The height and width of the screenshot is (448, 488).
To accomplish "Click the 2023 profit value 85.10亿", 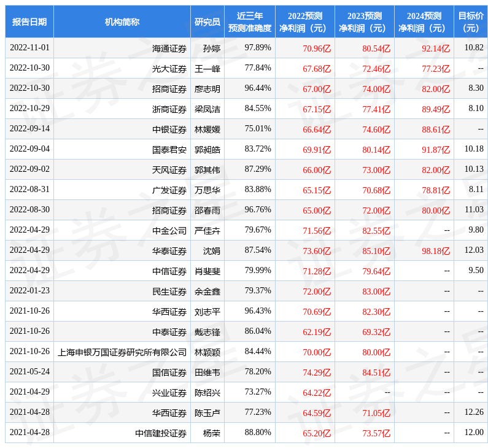I will [x=376, y=251].
